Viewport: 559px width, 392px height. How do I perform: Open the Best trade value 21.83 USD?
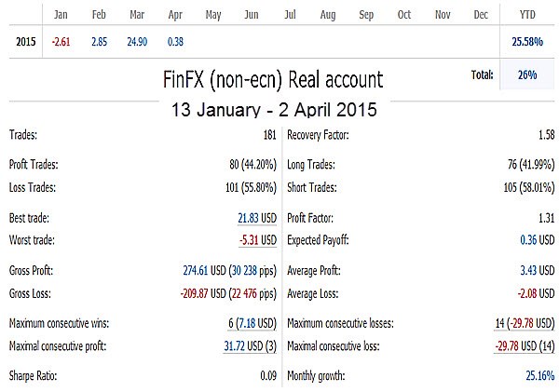257,218
